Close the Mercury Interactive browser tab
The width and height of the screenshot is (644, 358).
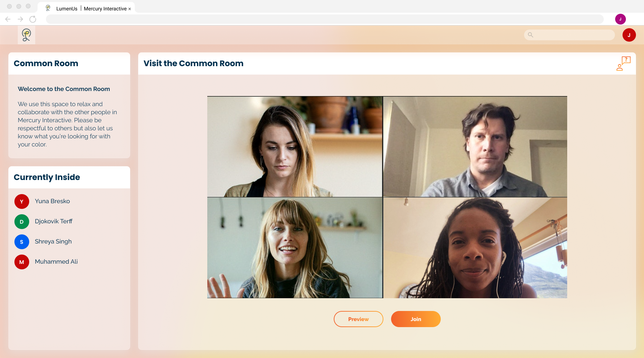129,9
